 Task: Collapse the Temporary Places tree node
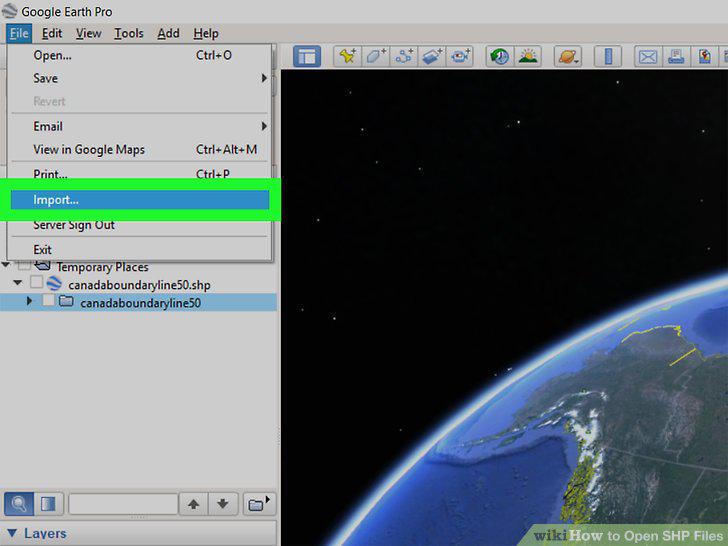(6, 265)
